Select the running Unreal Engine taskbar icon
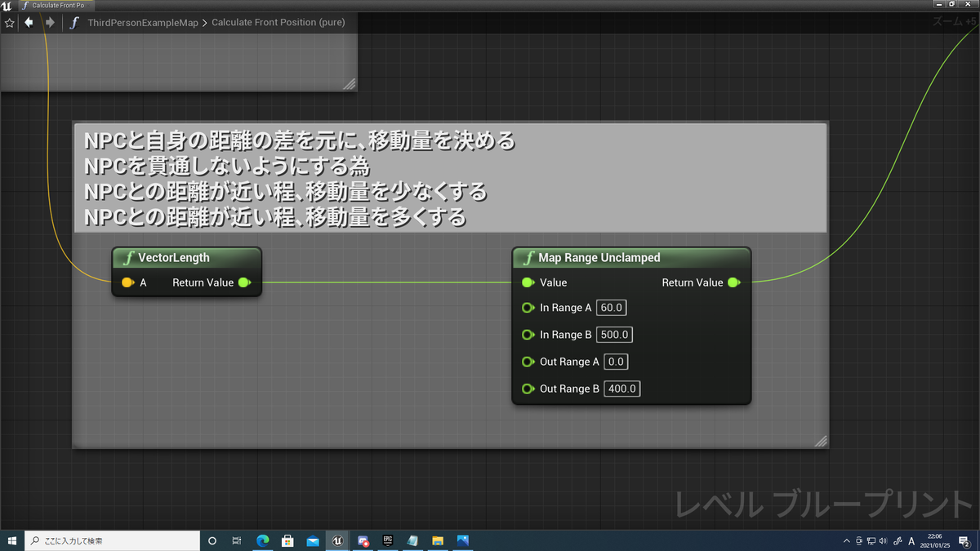Viewport: 980px width, 551px height. click(x=338, y=540)
